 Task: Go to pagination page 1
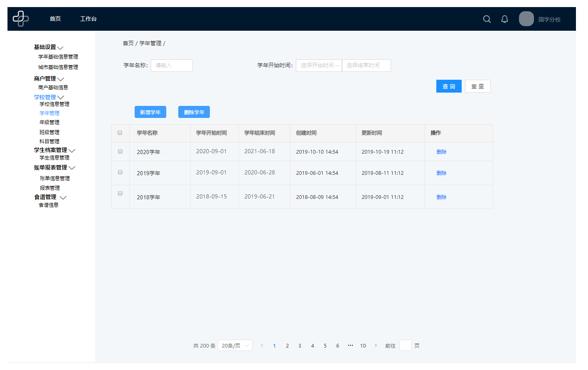[274, 345]
